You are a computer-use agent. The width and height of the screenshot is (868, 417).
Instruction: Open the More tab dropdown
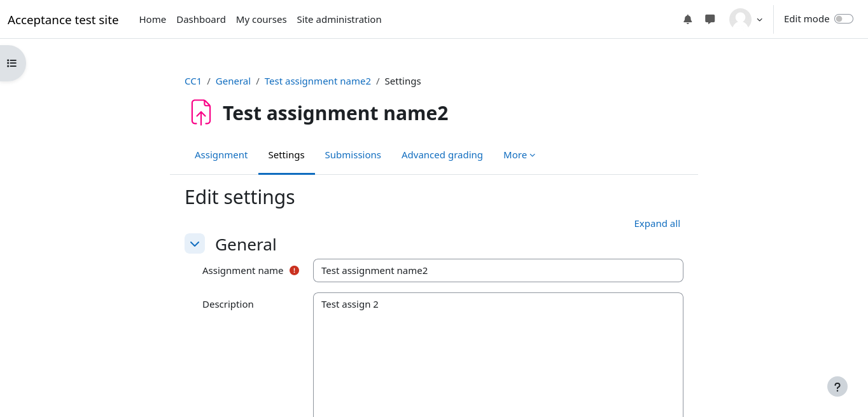click(x=519, y=155)
